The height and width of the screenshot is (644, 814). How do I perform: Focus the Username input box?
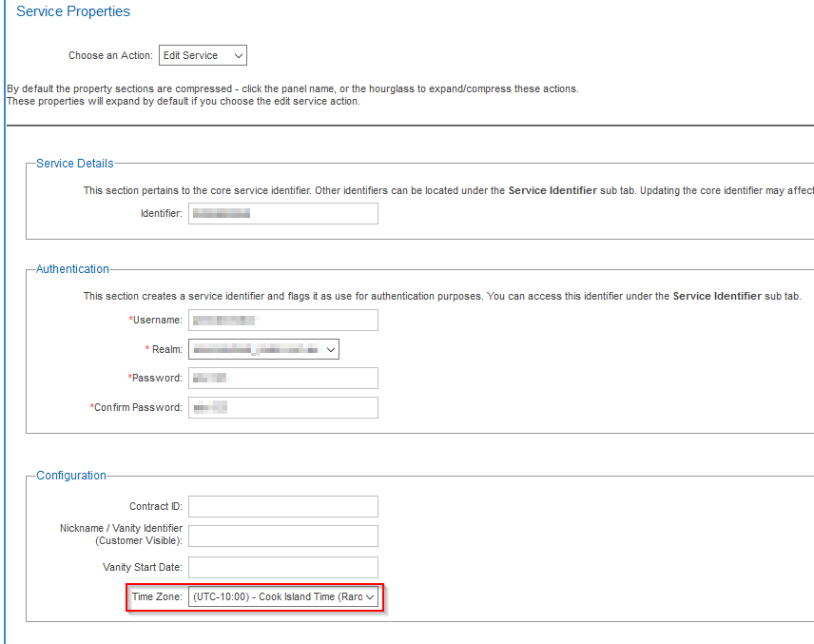pyautogui.click(x=282, y=321)
